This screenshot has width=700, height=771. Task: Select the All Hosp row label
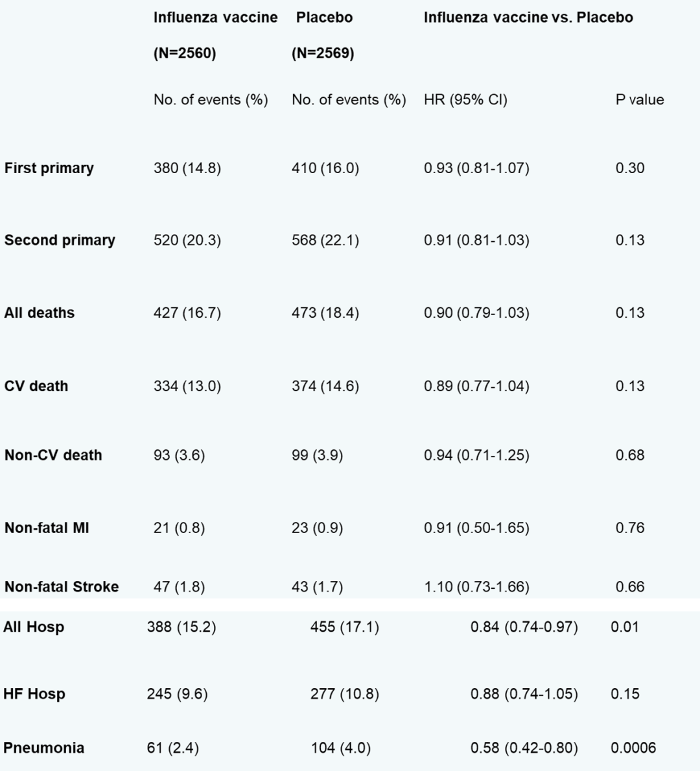[x=34, y=627]
